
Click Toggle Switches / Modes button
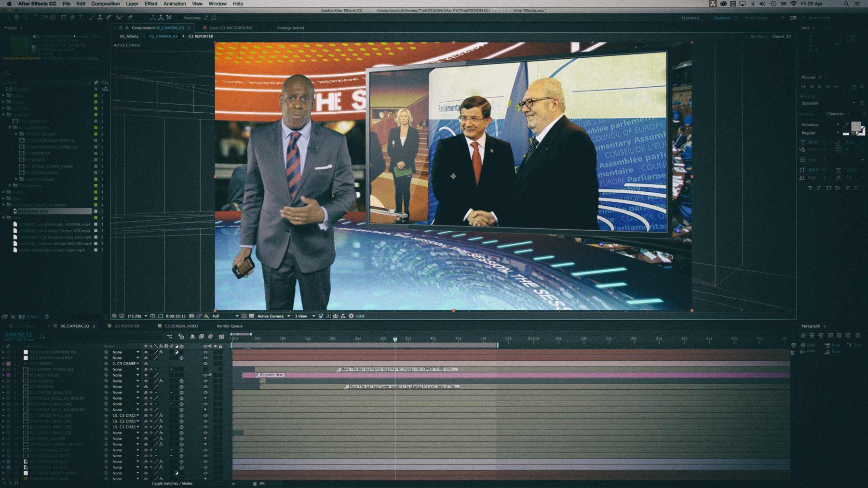coord(172,483)
